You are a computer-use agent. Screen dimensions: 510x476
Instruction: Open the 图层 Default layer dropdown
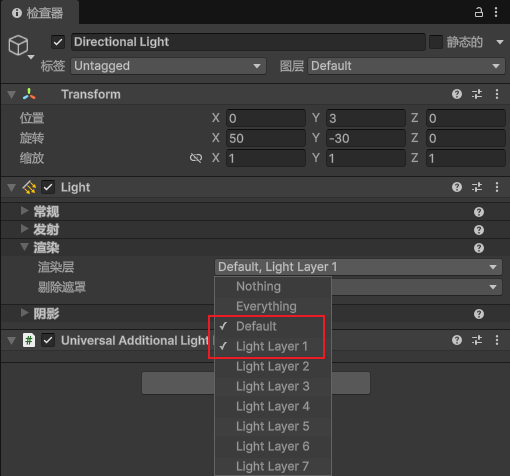(406, 66)
